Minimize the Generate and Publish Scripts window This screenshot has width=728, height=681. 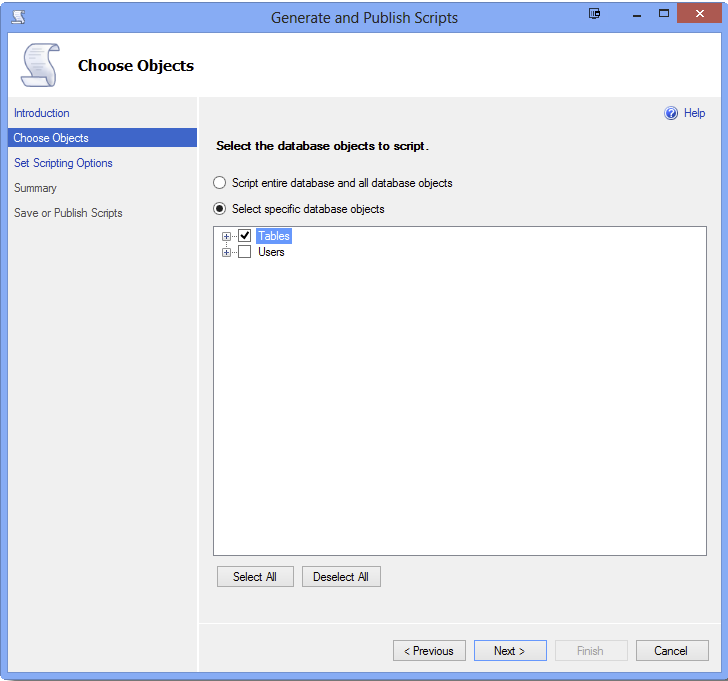637,14
